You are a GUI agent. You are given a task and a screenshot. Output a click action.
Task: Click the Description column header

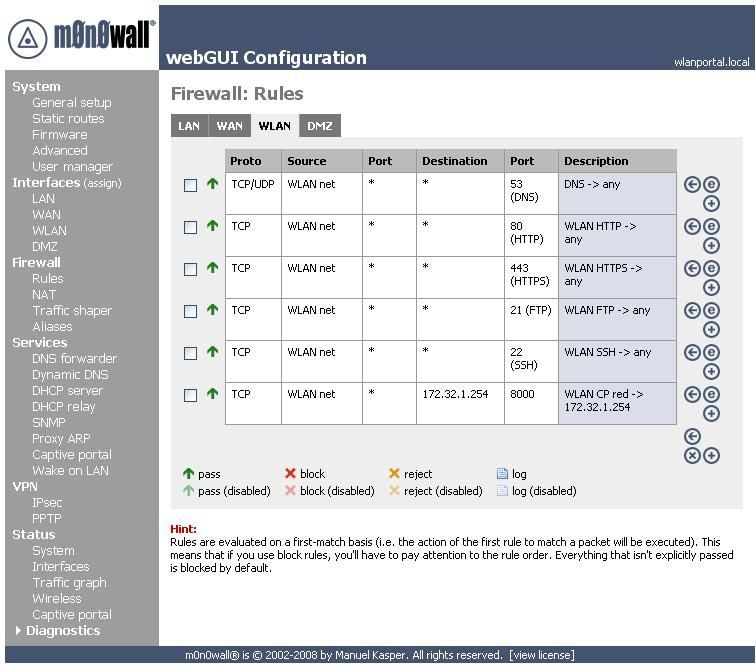coord(617,161)
